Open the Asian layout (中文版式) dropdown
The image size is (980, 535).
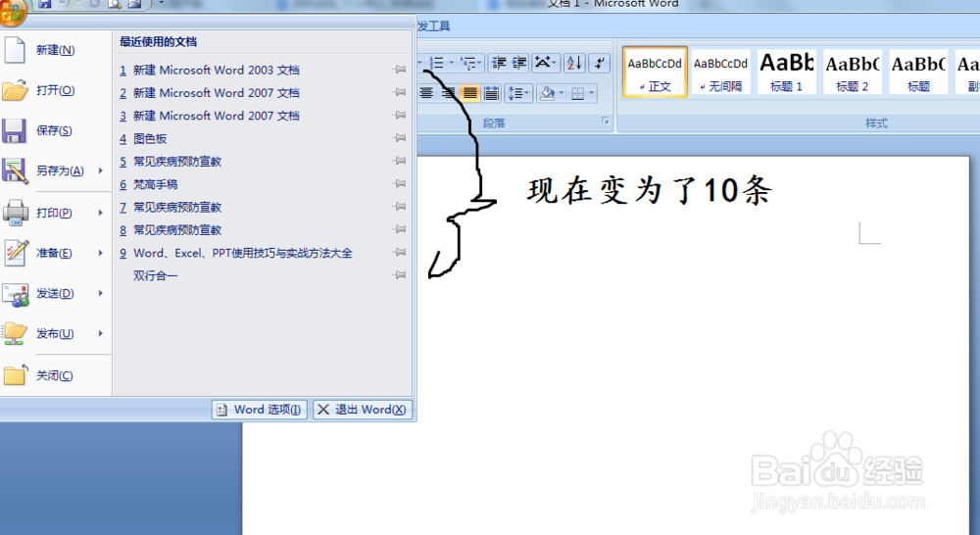546,63
